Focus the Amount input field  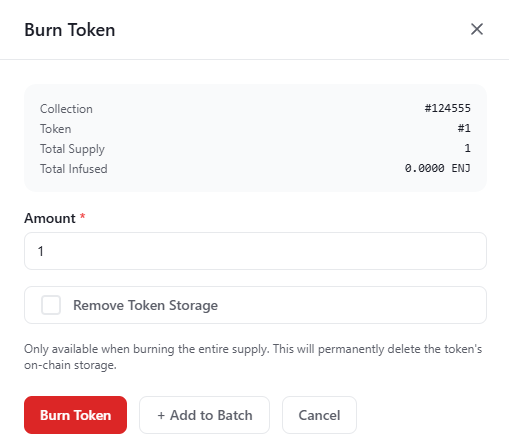[255, 251]
